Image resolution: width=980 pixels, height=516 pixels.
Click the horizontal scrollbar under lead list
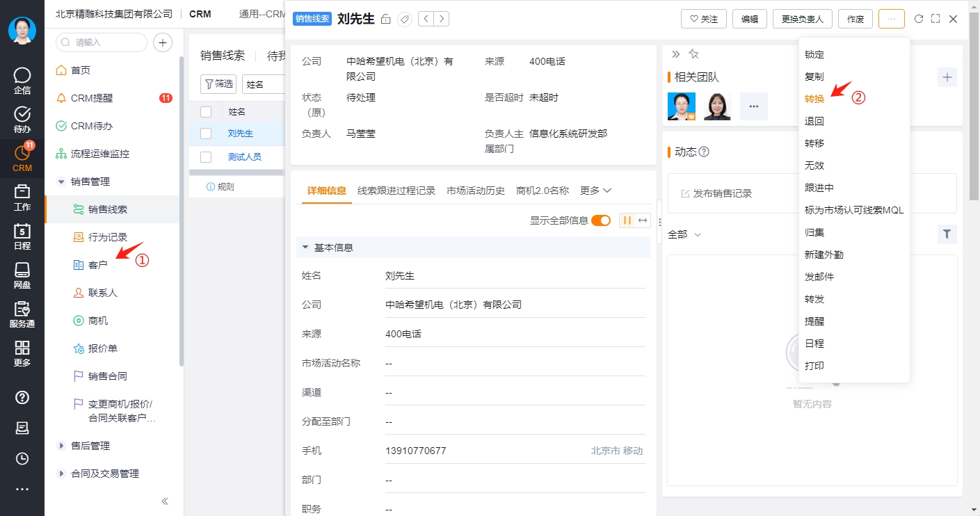click(x=236, y=171)
